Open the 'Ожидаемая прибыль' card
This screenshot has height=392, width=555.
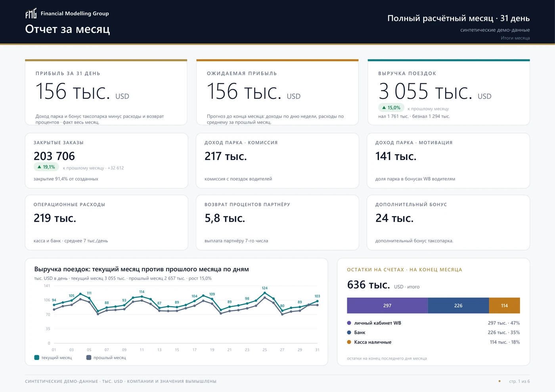click(277, 92)
